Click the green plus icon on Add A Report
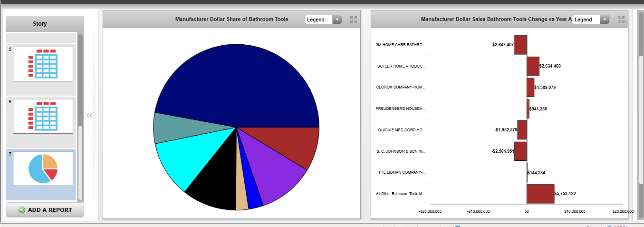Image resolution: width=644 pixels, height=227 pixels. pyautogui.click(x=22, y=210)
